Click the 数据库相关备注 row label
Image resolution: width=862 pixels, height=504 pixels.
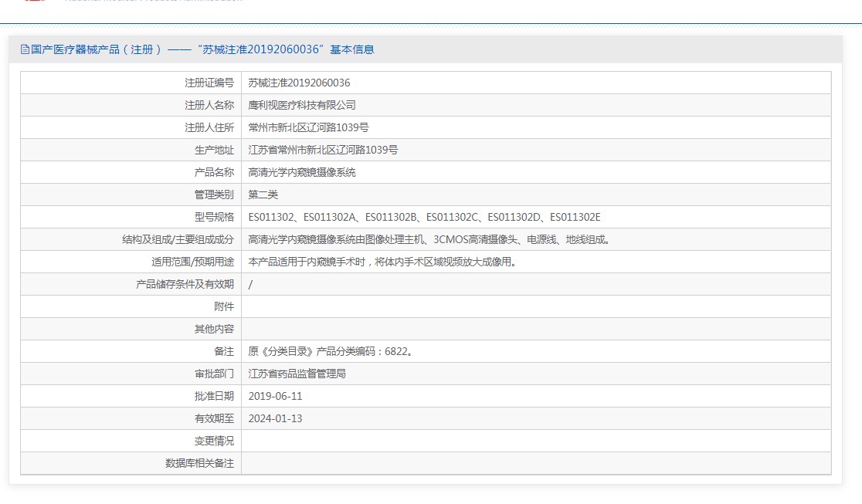coord(200,463)
